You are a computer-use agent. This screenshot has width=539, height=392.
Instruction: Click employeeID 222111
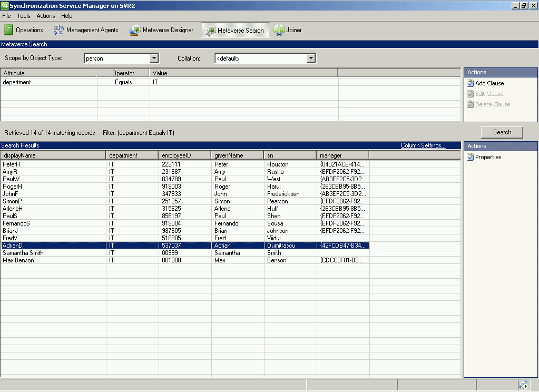coord(171,164)
